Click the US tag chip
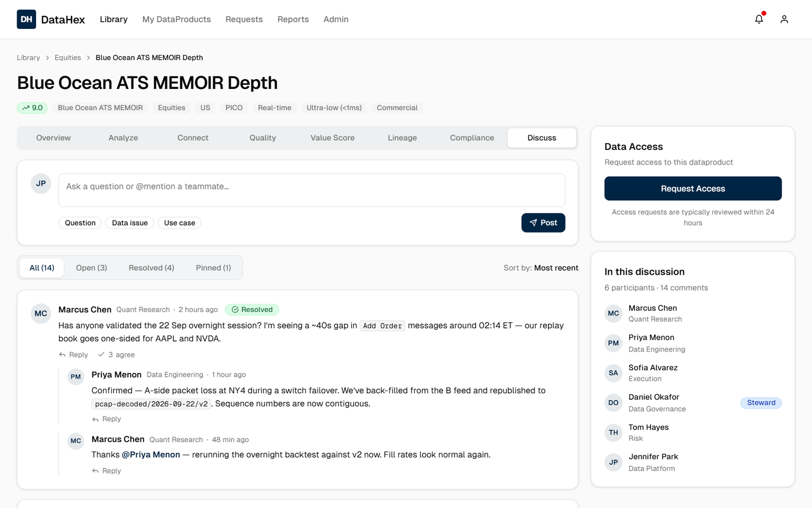Image resolution: width=812 pixels, height=508 pixels. click(x=205, y=108)
